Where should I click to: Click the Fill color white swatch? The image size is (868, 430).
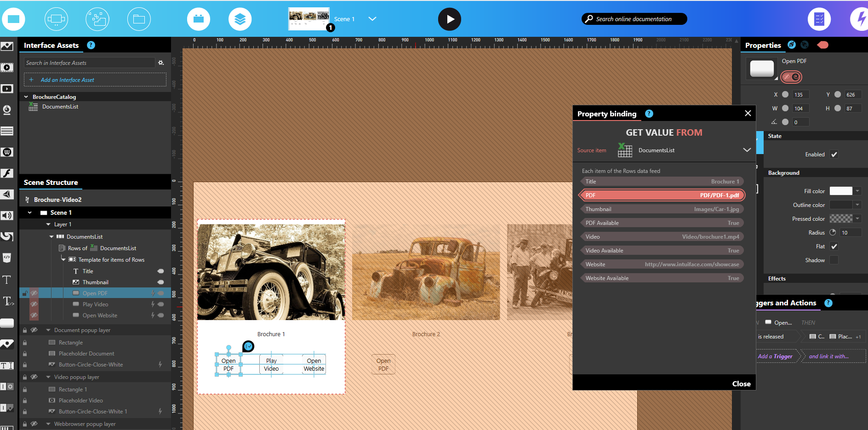tap(841, 191)
